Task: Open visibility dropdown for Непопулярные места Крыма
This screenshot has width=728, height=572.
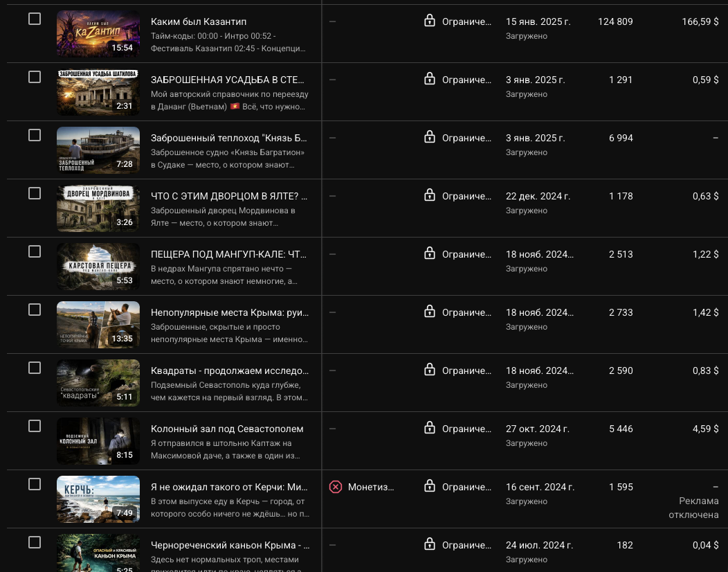Action: pos(466,313)
